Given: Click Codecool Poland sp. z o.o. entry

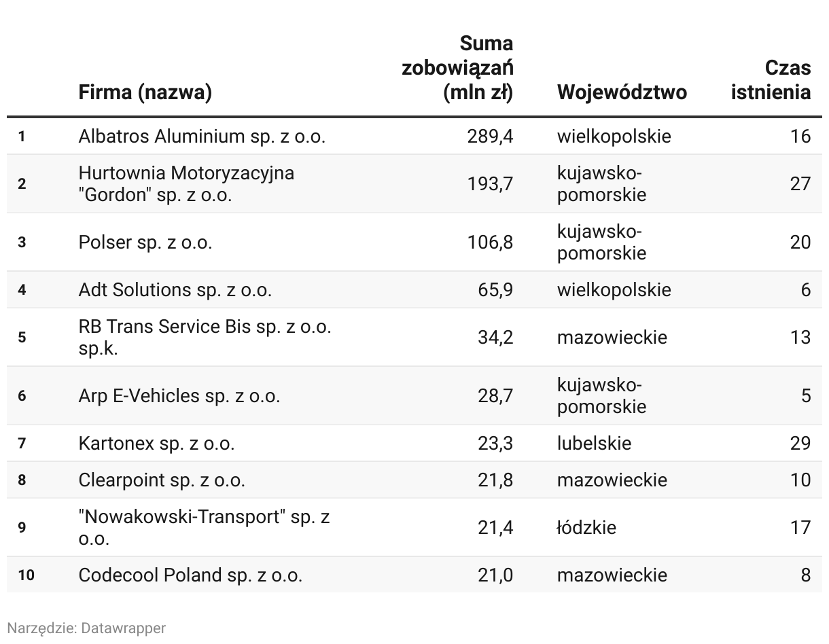Looking at the screenshot, I should [x=190, y=575].
